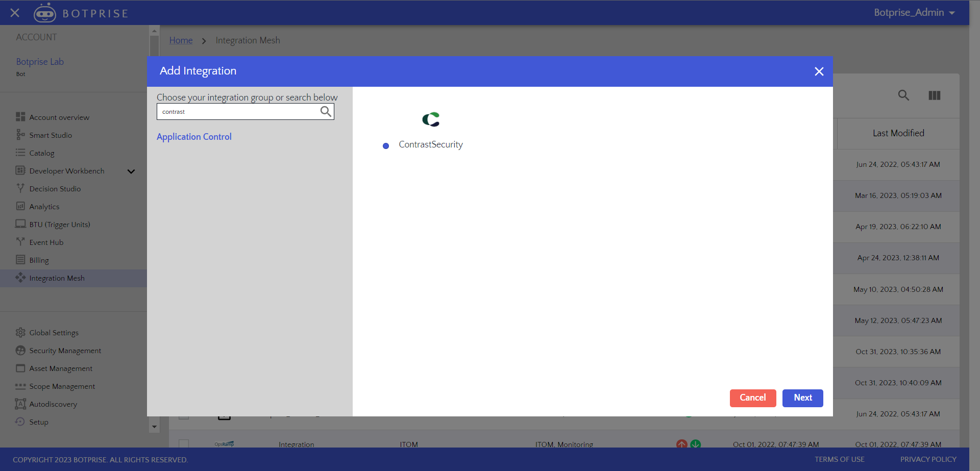The width and height of the screenshot is (980, 471).
Task: Select the ContrastSecurity radio button
Action: pyautogui.click(x=386, y=146)
